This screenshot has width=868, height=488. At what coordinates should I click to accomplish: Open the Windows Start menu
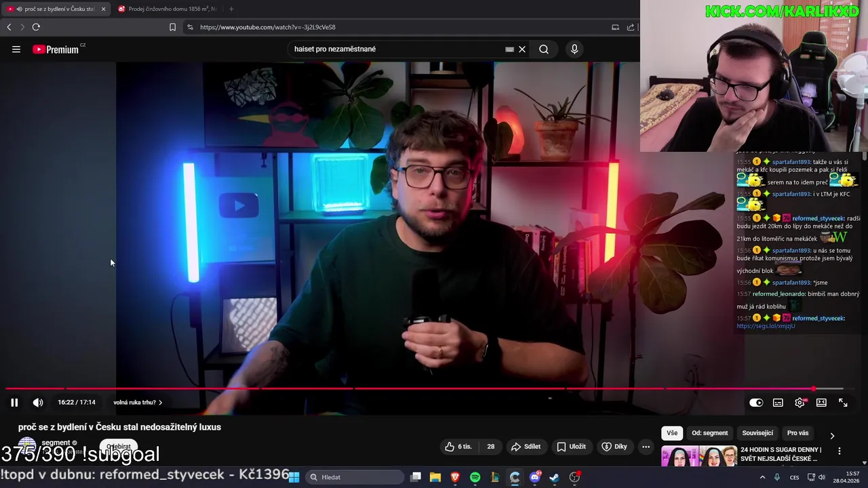point(294,477)
